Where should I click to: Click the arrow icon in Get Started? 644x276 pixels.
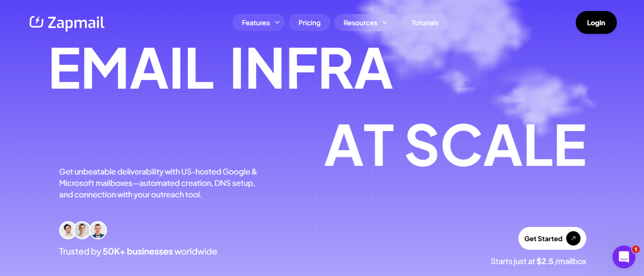click(573, 238)
